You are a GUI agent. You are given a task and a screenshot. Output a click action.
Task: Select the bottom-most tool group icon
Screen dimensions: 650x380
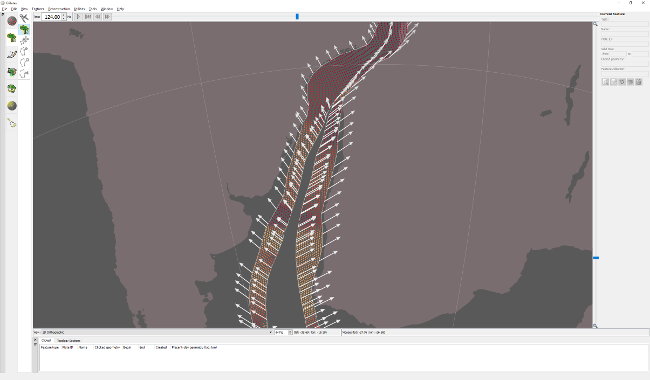coord(12,123)
